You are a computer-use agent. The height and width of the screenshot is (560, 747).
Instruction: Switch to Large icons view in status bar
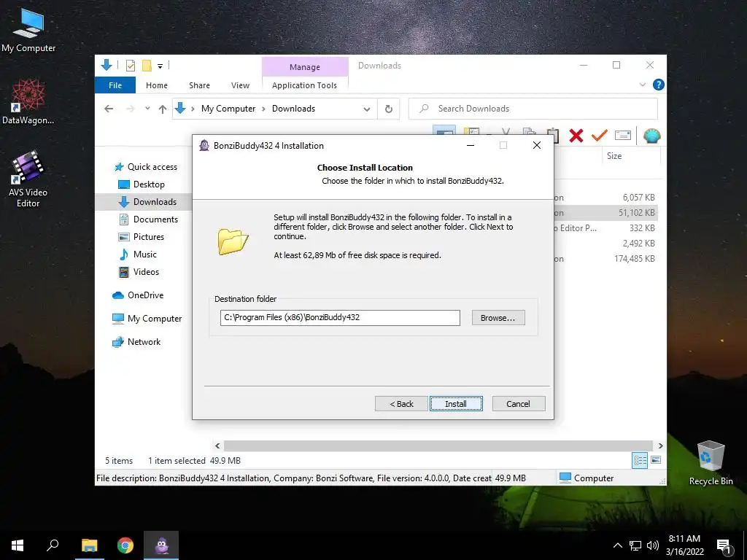[656, 460]
